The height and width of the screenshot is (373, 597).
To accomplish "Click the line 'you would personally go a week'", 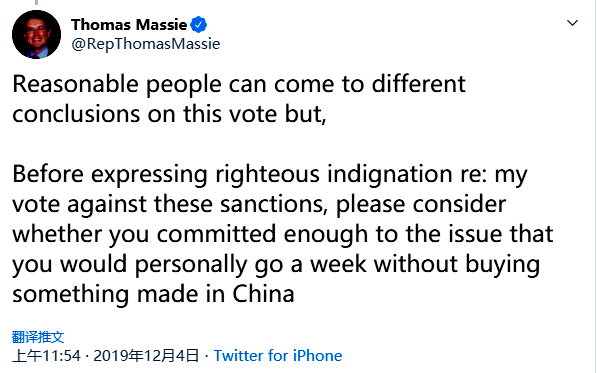I will (x=276, y=265).
